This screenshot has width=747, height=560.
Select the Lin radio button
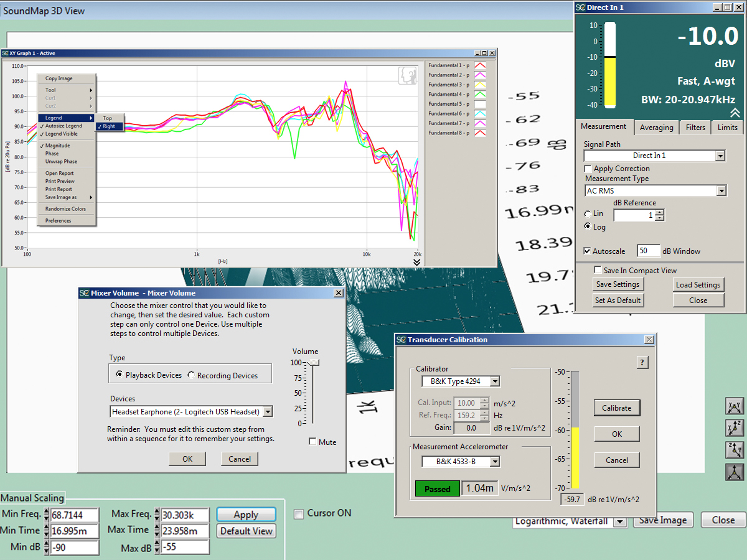[588, 213]
